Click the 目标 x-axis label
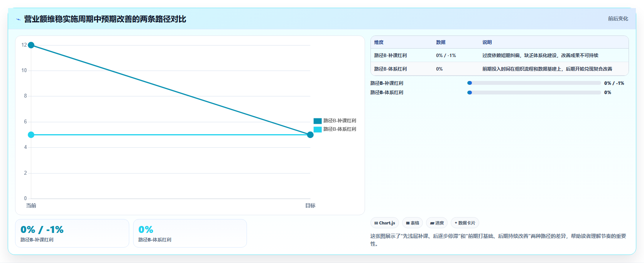The width and height of the screenshot is (644, 263). pos(310,206)
